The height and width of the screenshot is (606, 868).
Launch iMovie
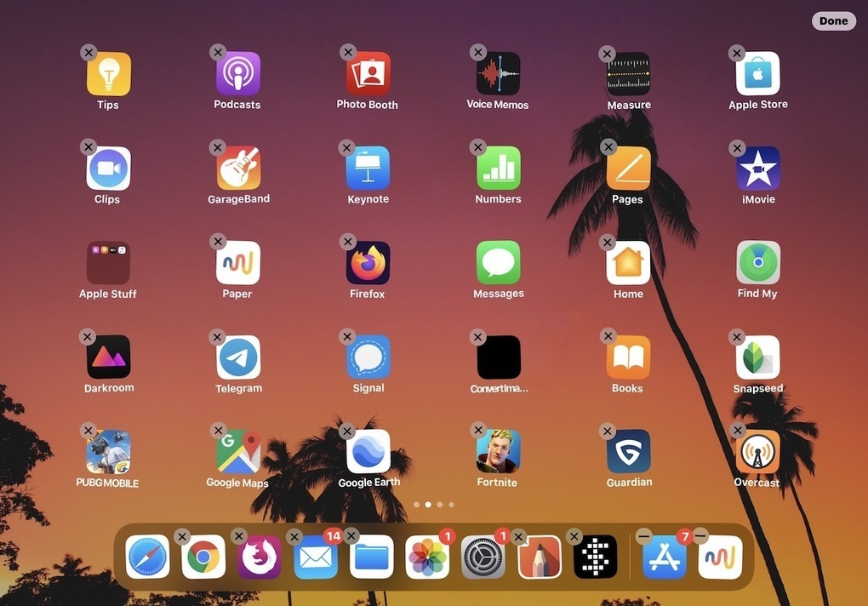pyautogui.click(x=758, y=169)
